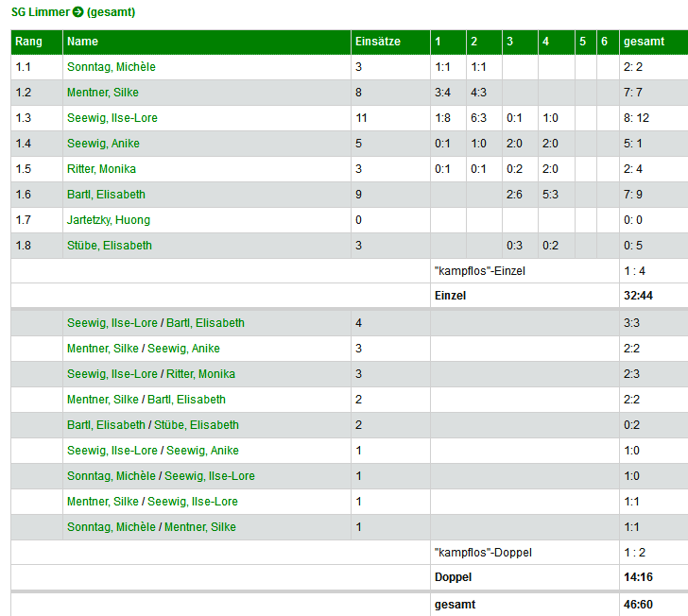The height and width of the screenshot is (616, 688).
Task: Click the arrow icon beside SG Limmer
Action: coord(78,12)
